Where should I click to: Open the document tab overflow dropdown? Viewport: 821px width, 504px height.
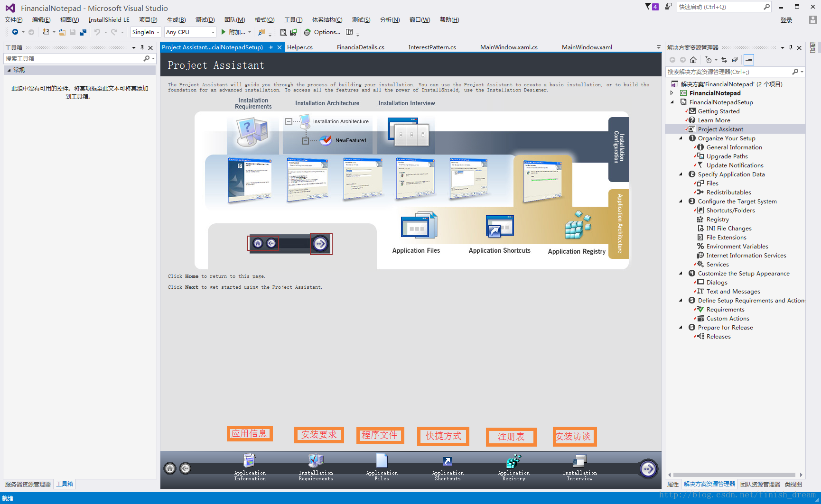(658, 47)
